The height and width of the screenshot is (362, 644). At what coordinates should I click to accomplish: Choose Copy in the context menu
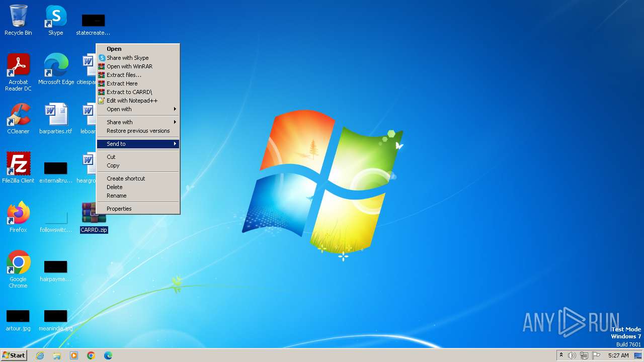(x=138, y=165)
